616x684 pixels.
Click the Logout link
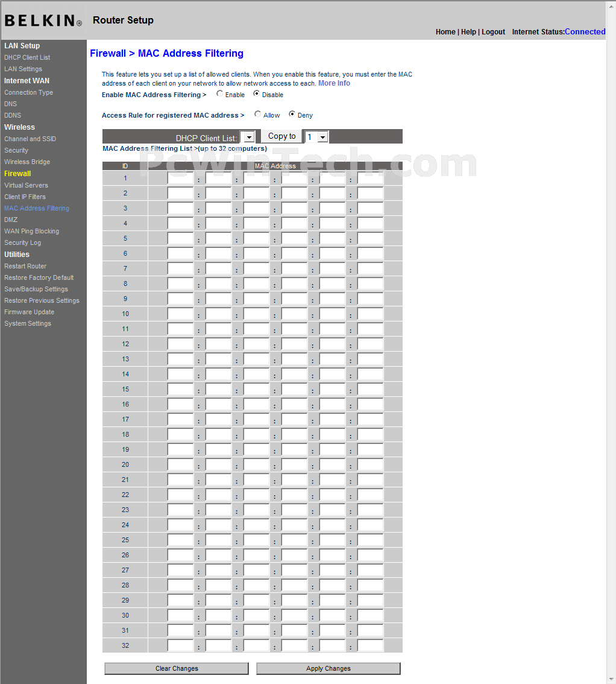click(493, 32)
